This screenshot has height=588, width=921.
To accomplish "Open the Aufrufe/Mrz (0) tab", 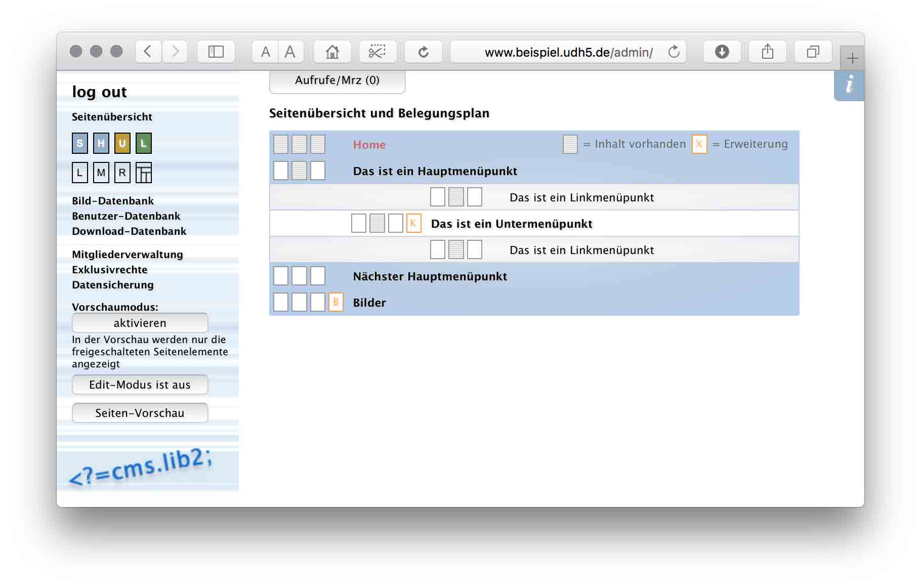I will (x=337, y=81).
